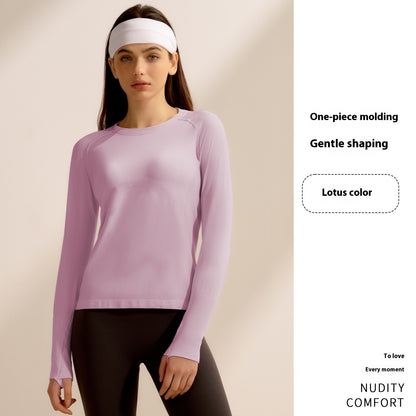Click the Gentle shaping text

pyautogui.click(x=349, y=144)
